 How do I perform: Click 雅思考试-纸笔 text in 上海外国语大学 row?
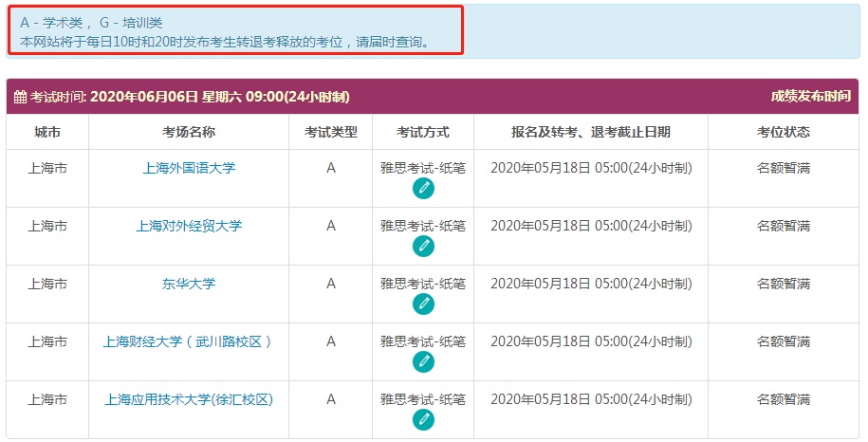point(423,168)
